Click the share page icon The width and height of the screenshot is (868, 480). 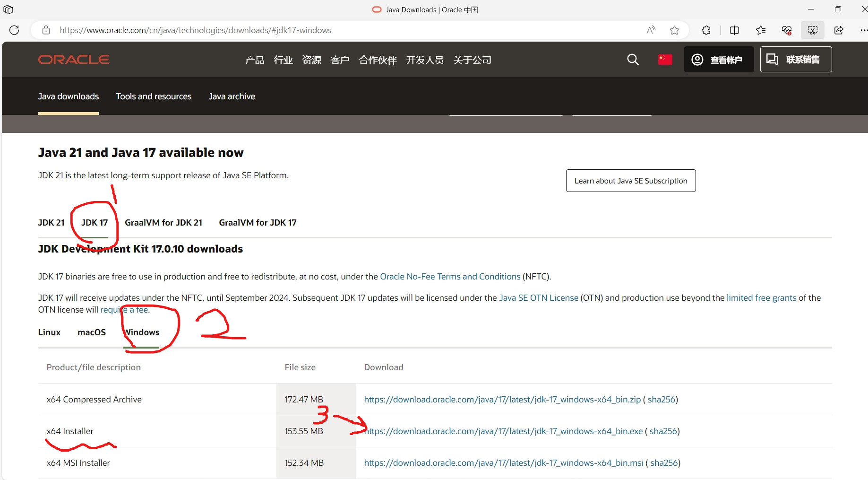coord(839,30)
